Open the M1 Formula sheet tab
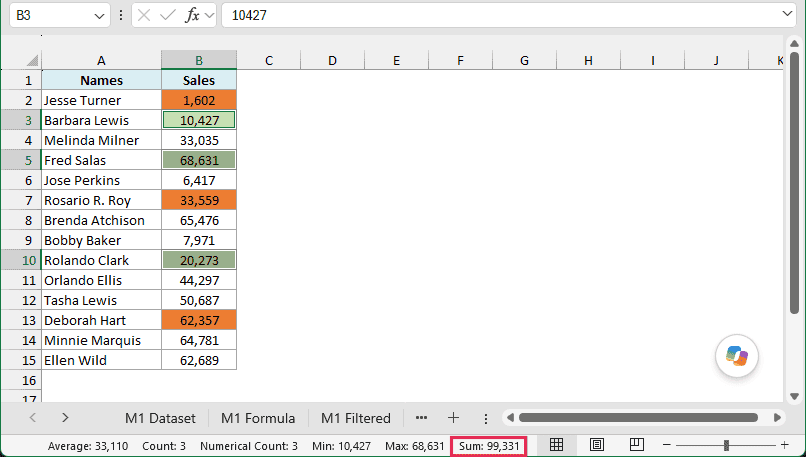The width and height of the screenshot is (806, 457). pyautogui.click(x=258, y=418)
